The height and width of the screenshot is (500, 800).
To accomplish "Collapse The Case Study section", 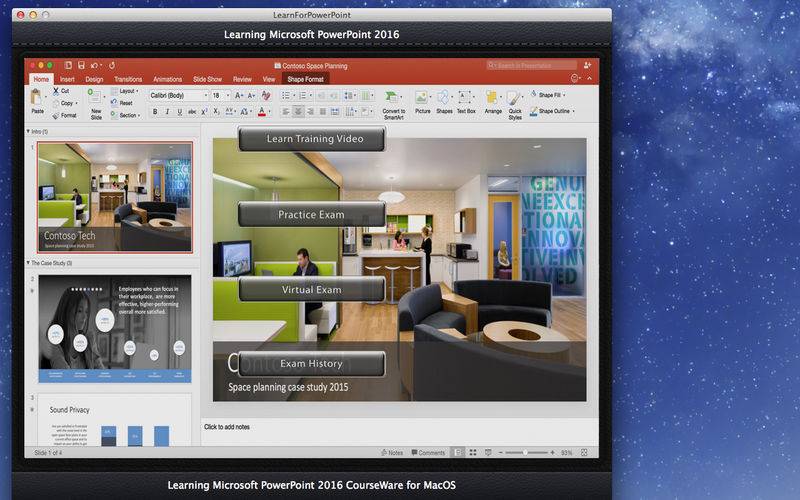I will [x=28, y=263].
